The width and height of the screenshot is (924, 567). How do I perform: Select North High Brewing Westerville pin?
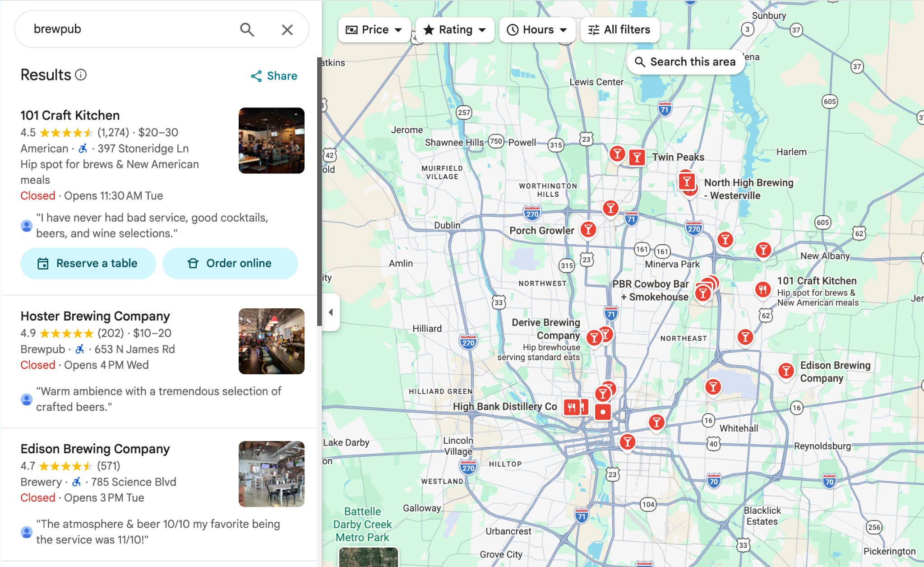687,181
